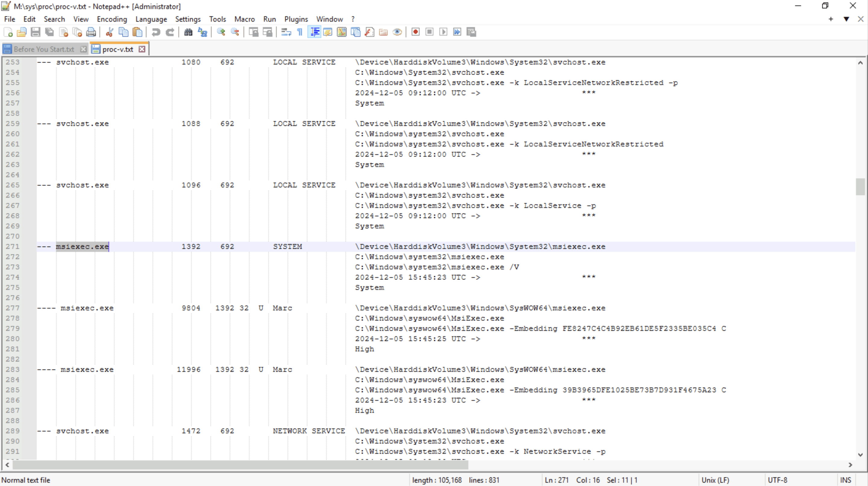Open the Settings menu
This screenshot has height=486, width=868.
click(x=188, y=19)
